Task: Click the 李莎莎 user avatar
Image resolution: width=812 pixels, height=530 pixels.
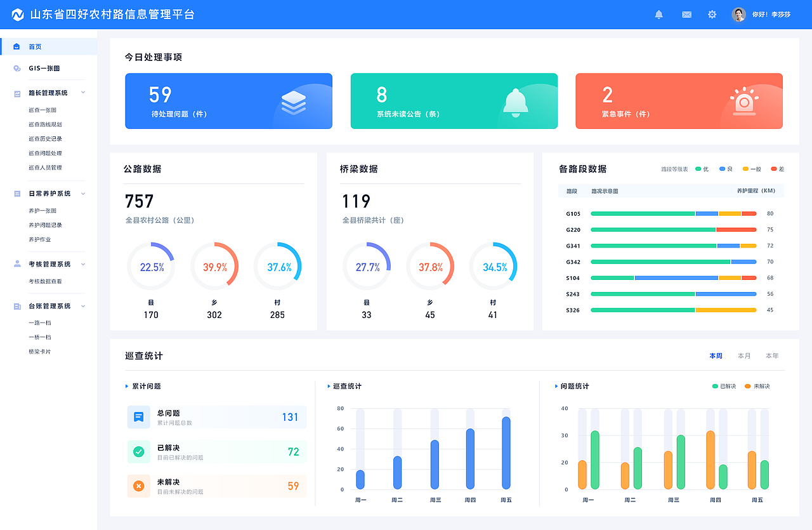Action: (738, 14)
